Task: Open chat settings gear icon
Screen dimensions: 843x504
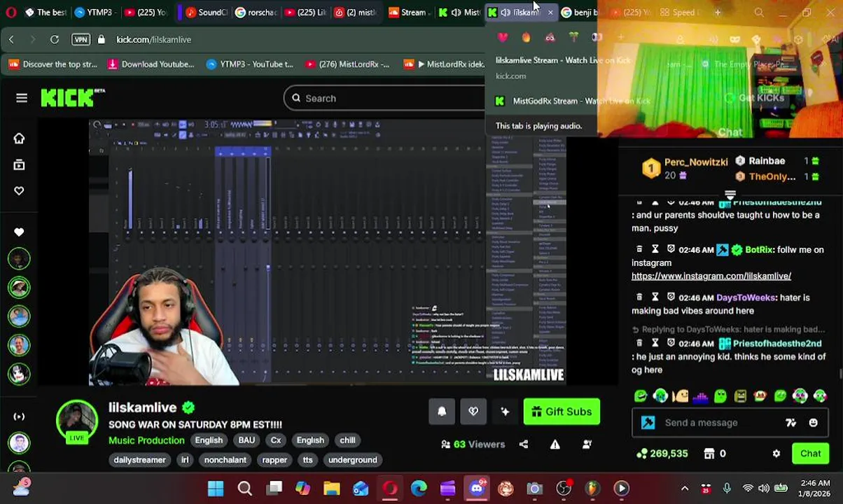Action: pos(776,454)
